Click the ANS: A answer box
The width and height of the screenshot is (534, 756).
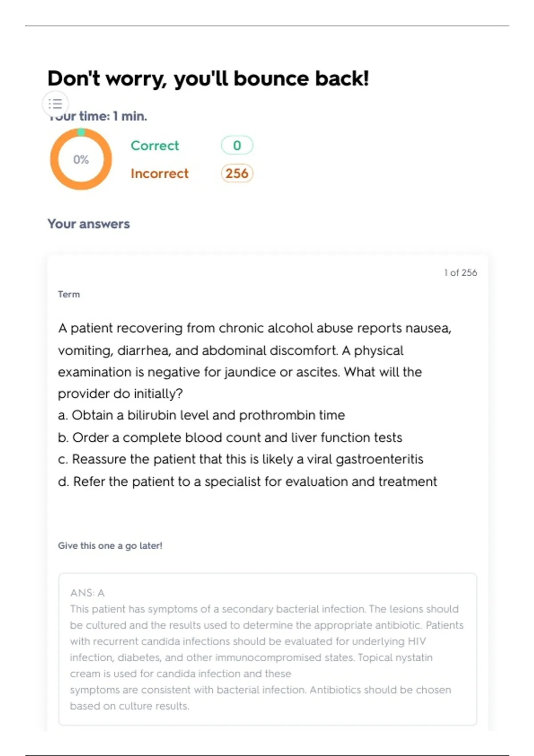click(x=267, y=649)
